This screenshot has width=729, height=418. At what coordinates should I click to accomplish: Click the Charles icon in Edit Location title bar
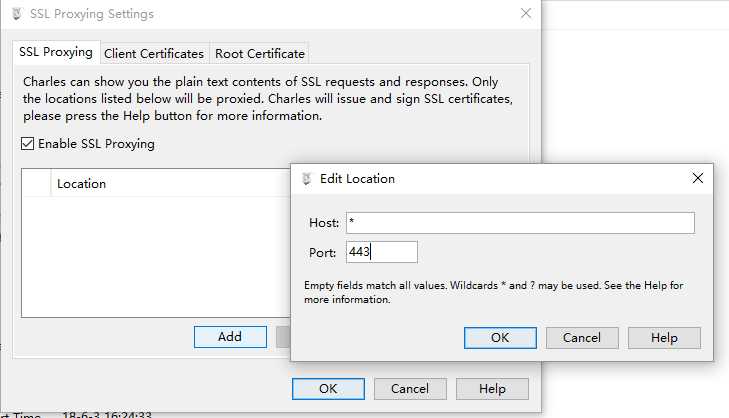click(x=306, y=179)
